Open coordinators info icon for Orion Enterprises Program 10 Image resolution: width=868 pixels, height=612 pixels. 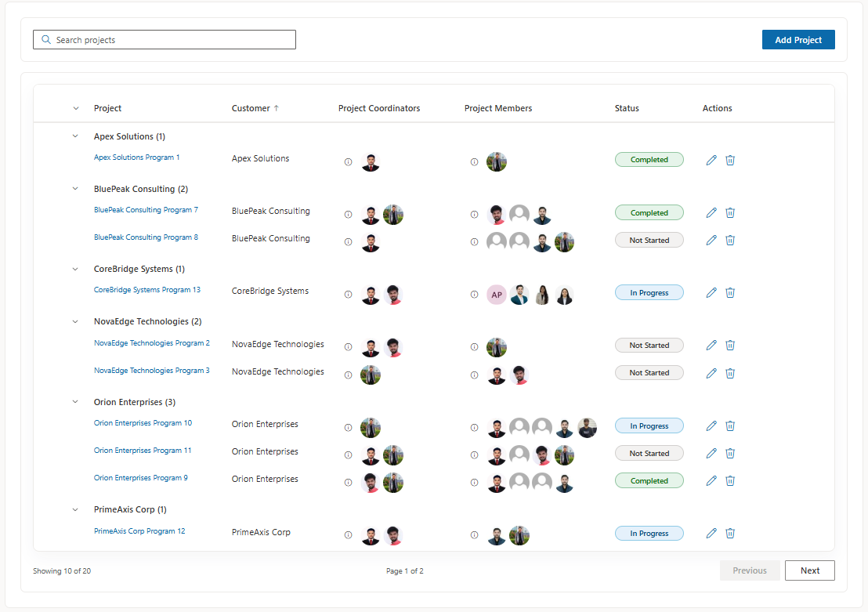tap(348, 428)
